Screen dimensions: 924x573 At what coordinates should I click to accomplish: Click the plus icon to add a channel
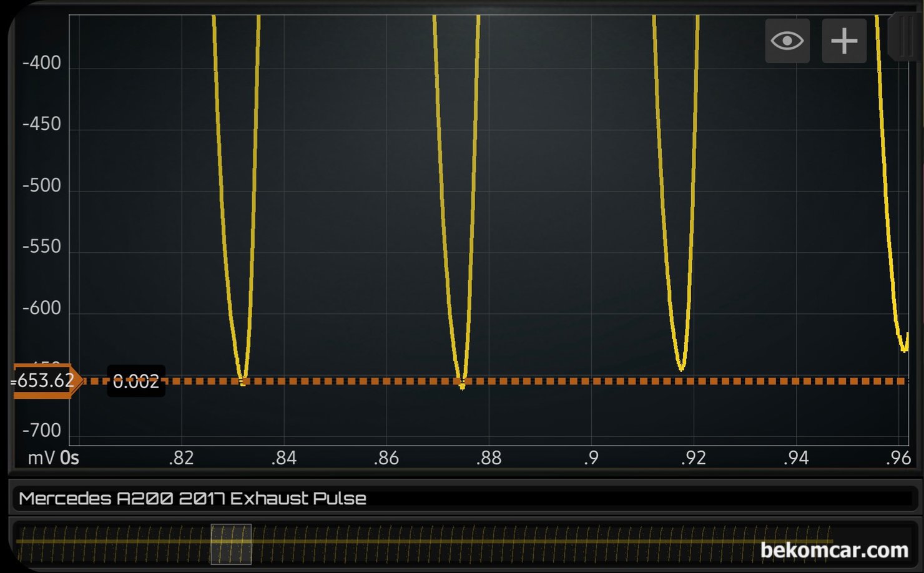click(844, 41)
